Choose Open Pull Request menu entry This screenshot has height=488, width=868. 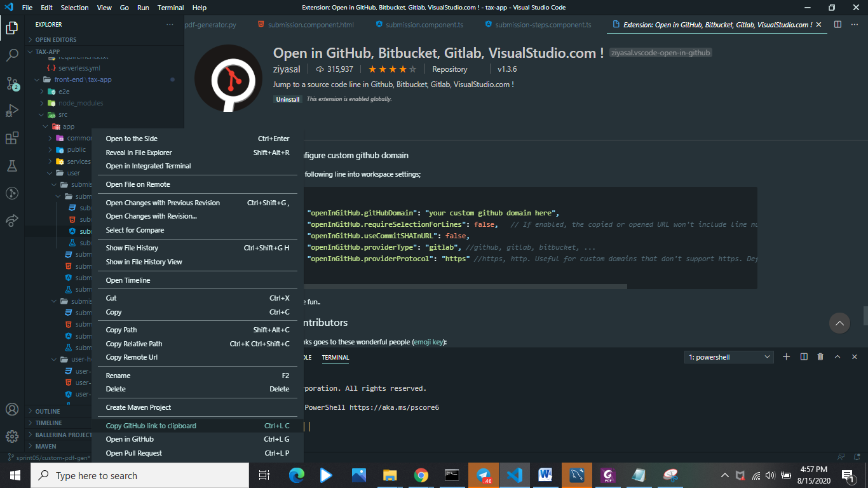pos(198,453)
